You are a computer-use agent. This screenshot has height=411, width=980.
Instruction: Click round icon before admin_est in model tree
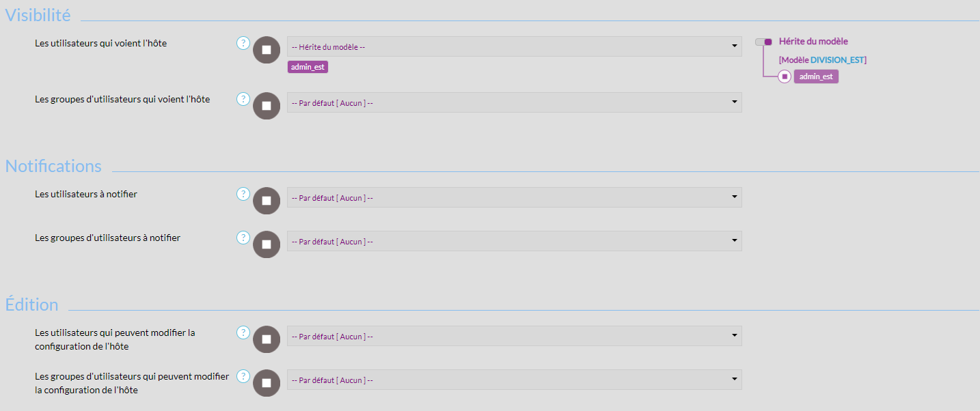pos(785,76)
